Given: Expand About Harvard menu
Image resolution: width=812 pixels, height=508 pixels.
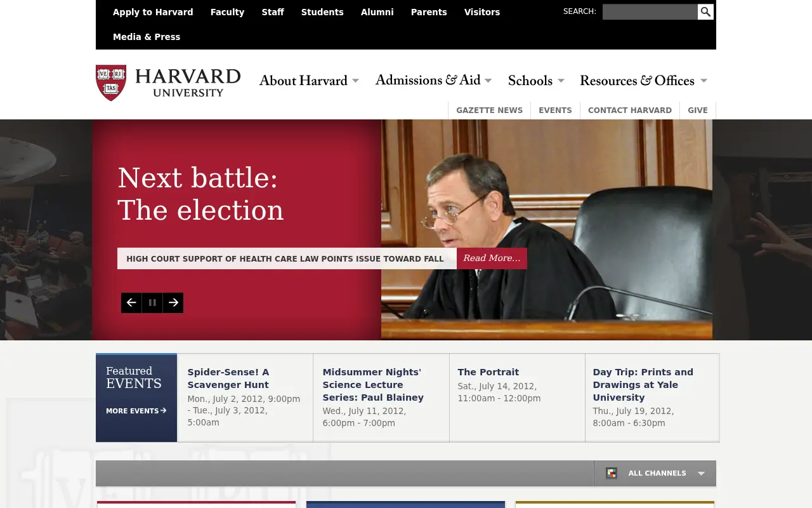Looking at the screenshot, I should coord(309,81).
